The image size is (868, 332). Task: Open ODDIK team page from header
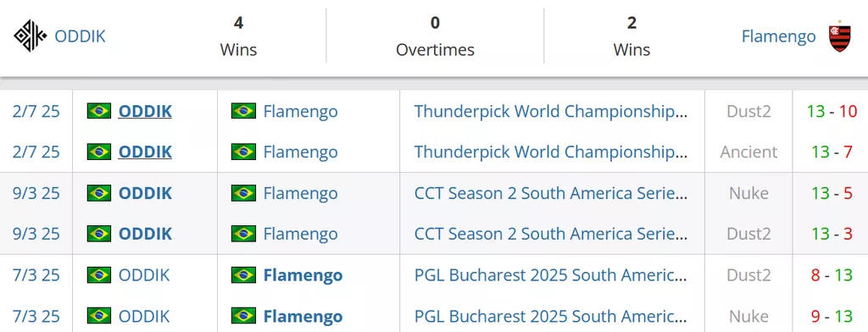point(80,36)
